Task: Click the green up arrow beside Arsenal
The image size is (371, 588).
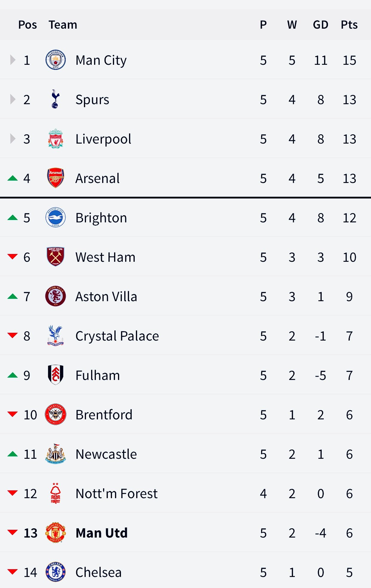Action: click(13, 178)
